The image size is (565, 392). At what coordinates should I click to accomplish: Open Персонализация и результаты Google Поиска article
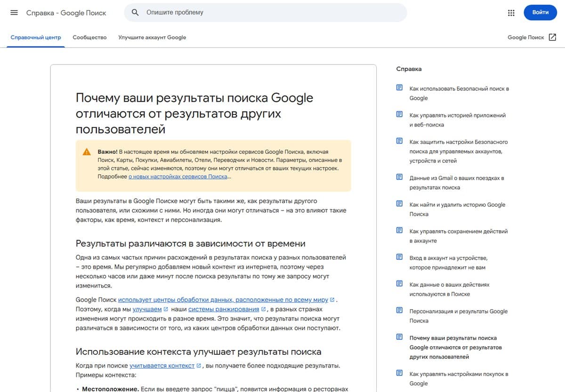(x=459, y=316)
